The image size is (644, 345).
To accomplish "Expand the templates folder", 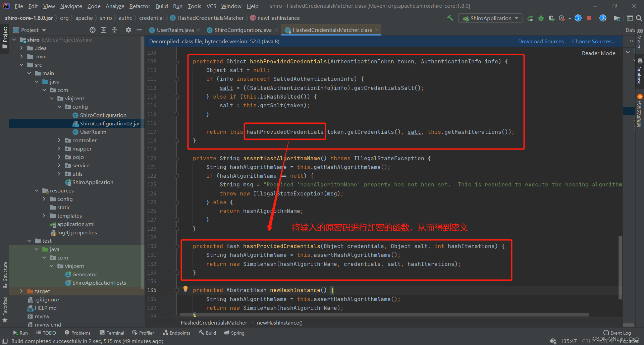I will click(44, 216).
